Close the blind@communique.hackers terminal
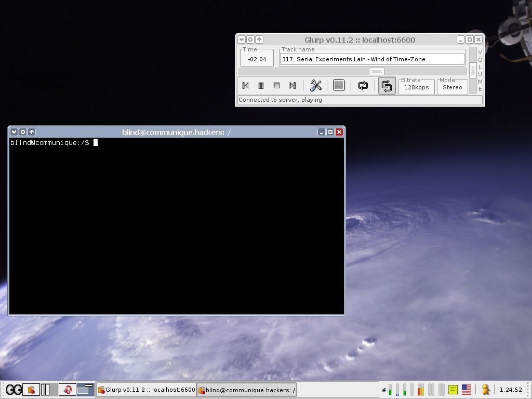Image resolution: width=532 pixels, height=399 pixels. [339, 131]
